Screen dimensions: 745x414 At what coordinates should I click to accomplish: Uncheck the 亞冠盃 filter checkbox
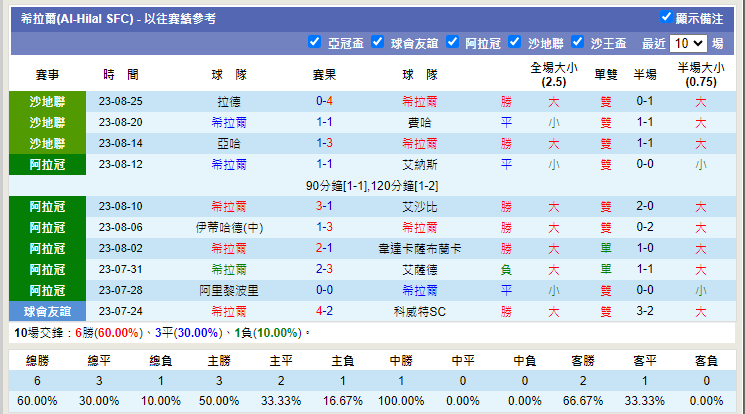[x=314, y=42]
